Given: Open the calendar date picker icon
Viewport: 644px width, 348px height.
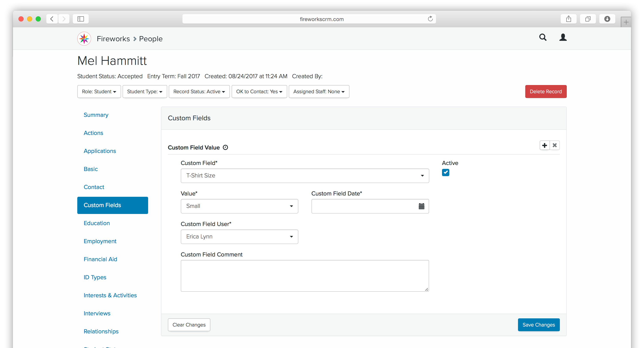Looking at the screenshot, I should pos(421,206).
